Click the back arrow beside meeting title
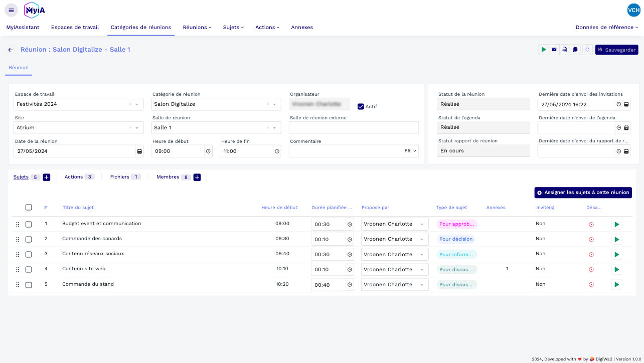The height and width of the screenshot is (363, 644). (11, 50)
